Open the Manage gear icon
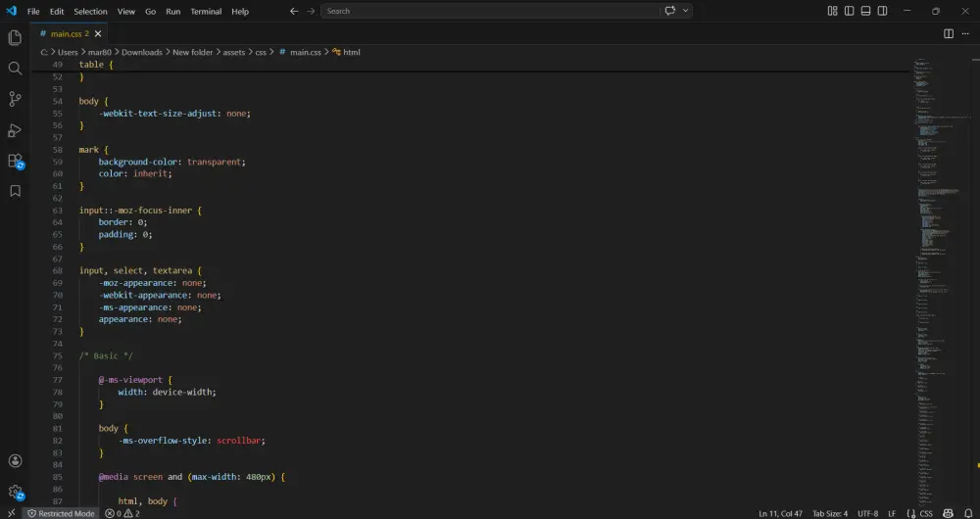 click(x=15, y=493)
